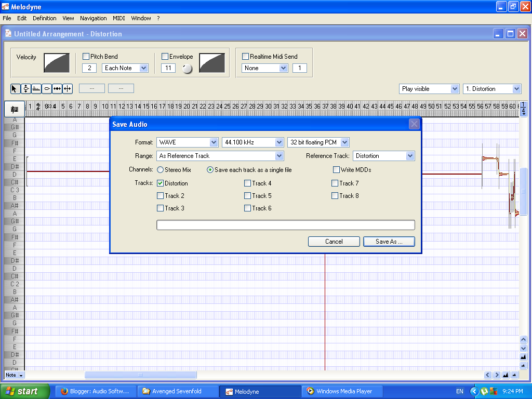The image size is (532, 399).
Task: Click the large-mountain vertical zoom in icon
Action: pyautogui.click(x=523, y=356)
